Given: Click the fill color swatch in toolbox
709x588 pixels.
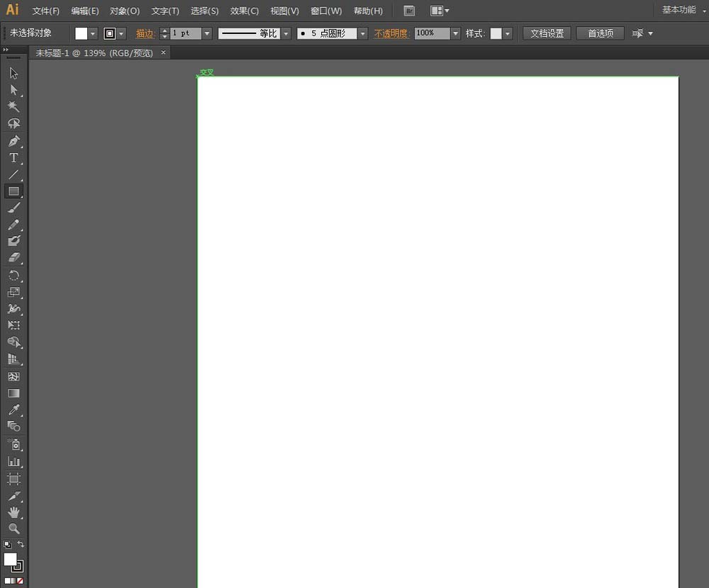Looking at the screenshot, I should click(x=10, y=560).
